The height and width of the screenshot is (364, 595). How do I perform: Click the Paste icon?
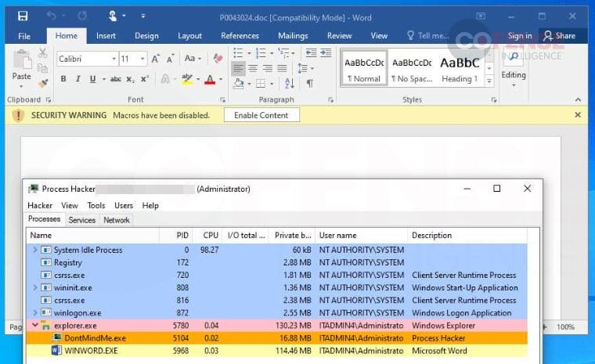[x=21, y=63]
